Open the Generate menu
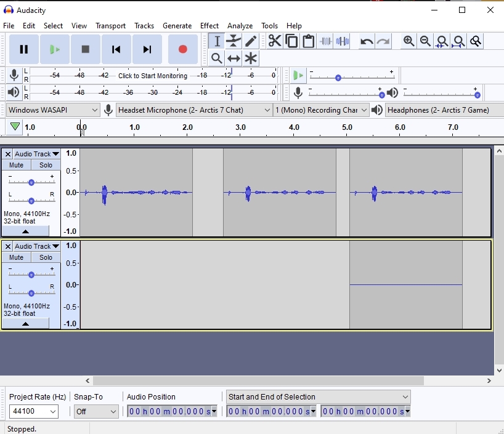 177,26
